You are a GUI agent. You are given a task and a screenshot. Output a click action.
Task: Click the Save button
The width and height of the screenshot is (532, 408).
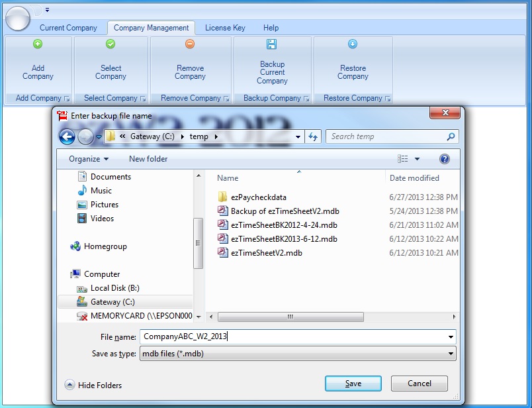click(x=353, y=383)
